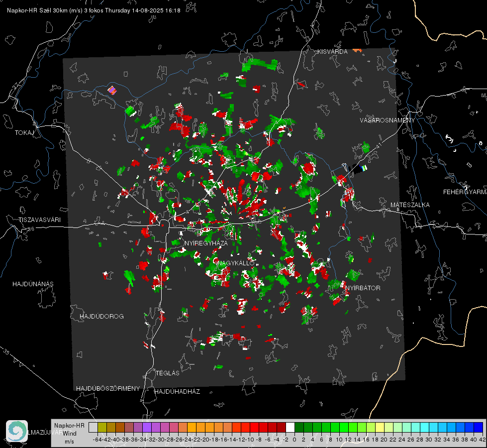Image resolution: width=487 pixels, height=448 pixels.
Task: Click the m/s unit label in the legend
Action: [69, 442]
